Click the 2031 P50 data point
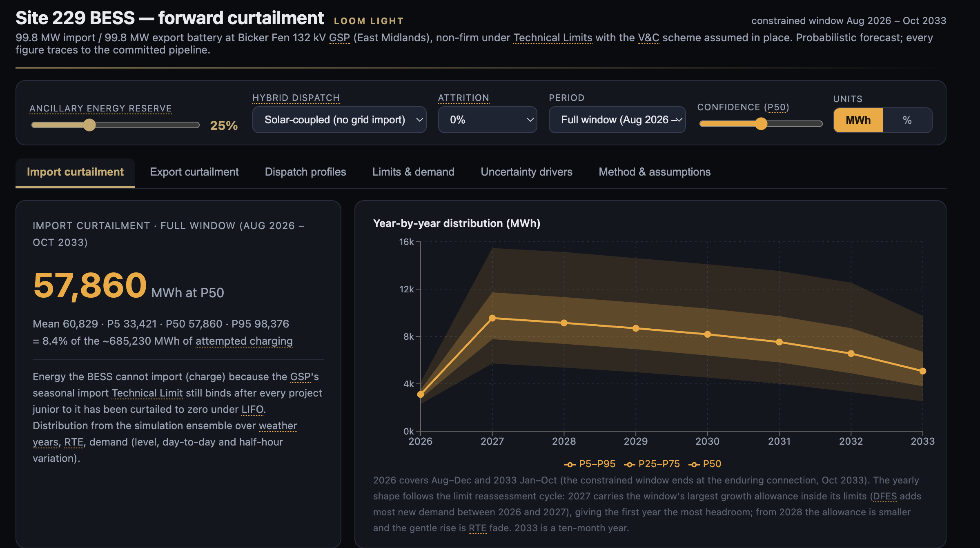This screenshot has width=980, height=548. click(x=779, y=342)
